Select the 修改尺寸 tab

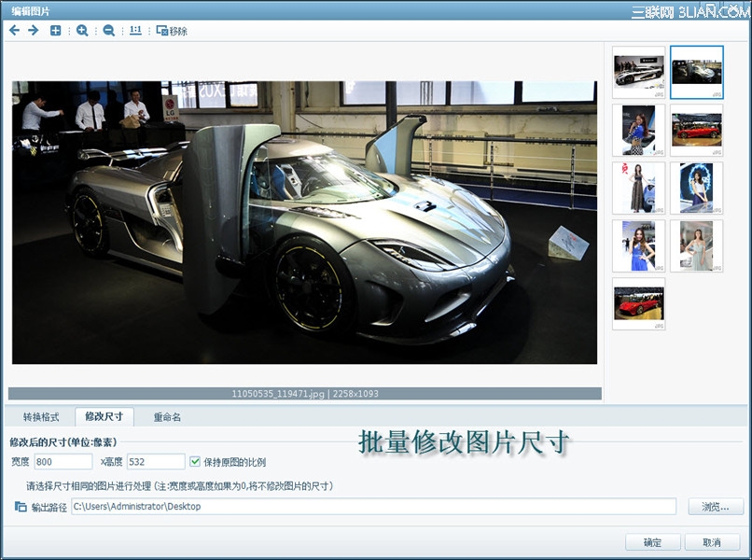[104, 416]
